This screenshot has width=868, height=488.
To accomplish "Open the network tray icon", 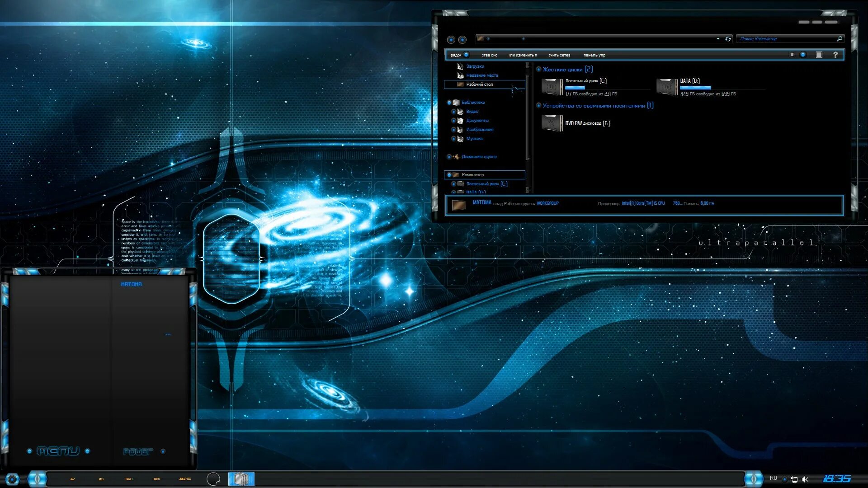I will tap(794, 479).
